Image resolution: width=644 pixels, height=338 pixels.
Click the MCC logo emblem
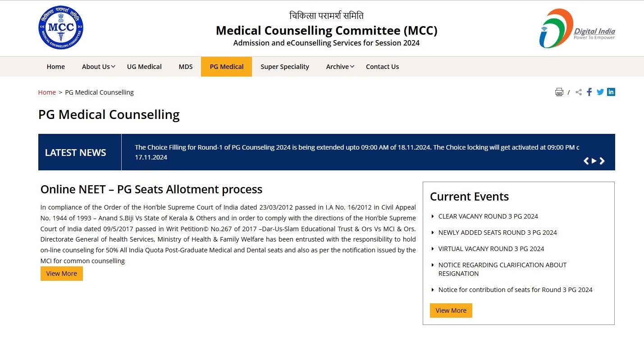point(61,27)
